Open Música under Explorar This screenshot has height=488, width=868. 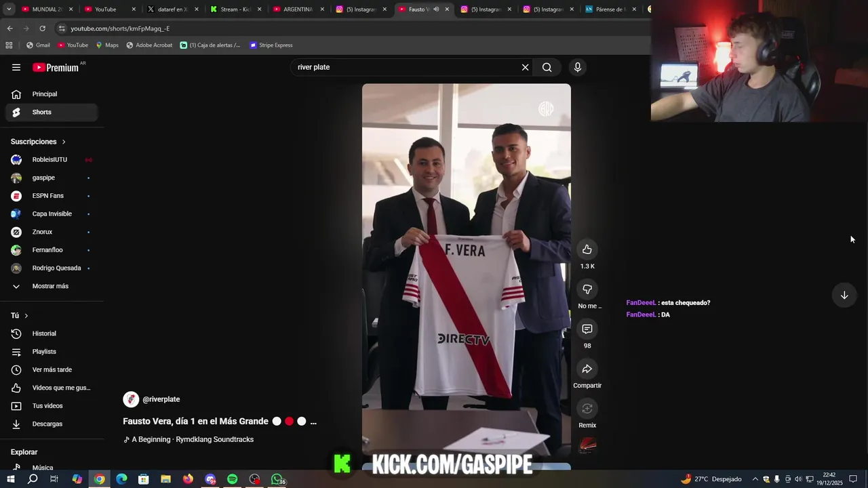point(52,467)
